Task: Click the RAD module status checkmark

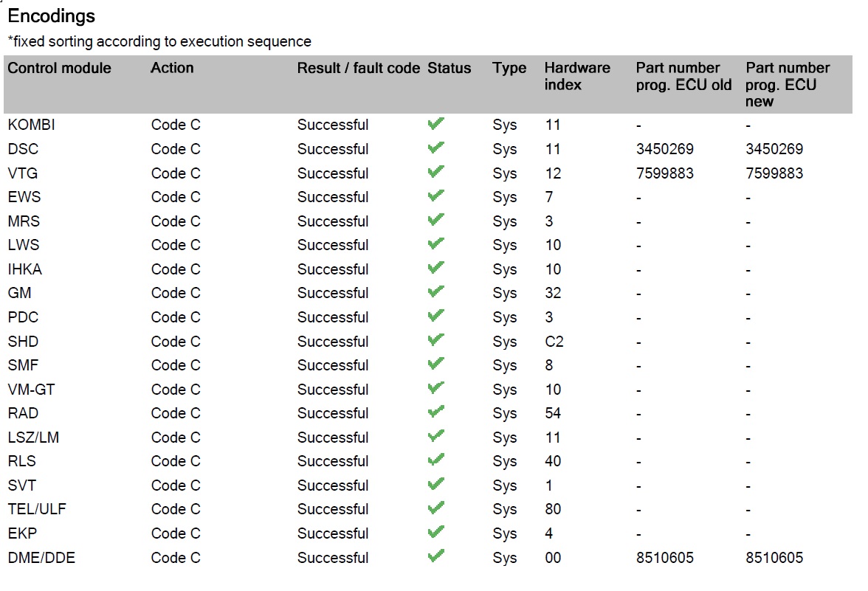Action: (435, 412)
